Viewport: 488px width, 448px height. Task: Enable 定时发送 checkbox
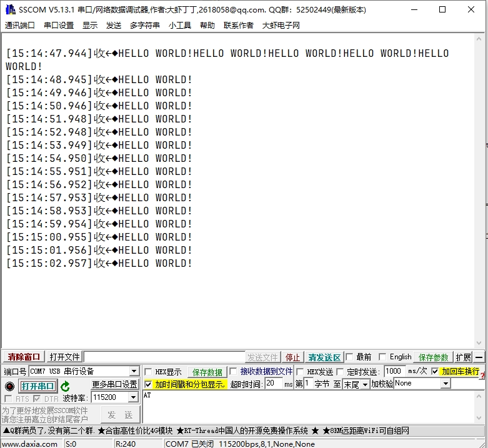tap(340, 372)
